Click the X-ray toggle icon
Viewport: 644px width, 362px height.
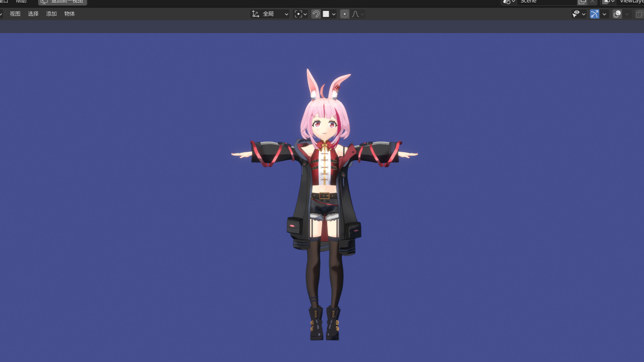639,14
